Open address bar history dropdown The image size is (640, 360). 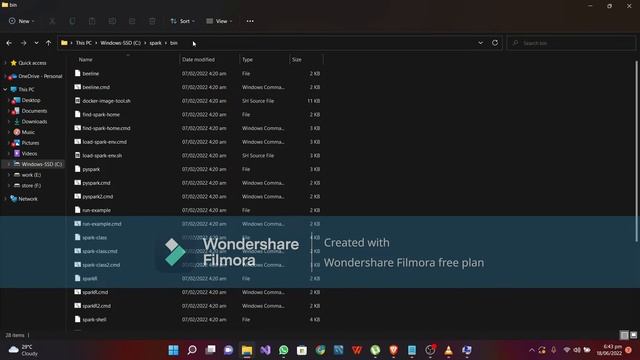click(480, 43)
